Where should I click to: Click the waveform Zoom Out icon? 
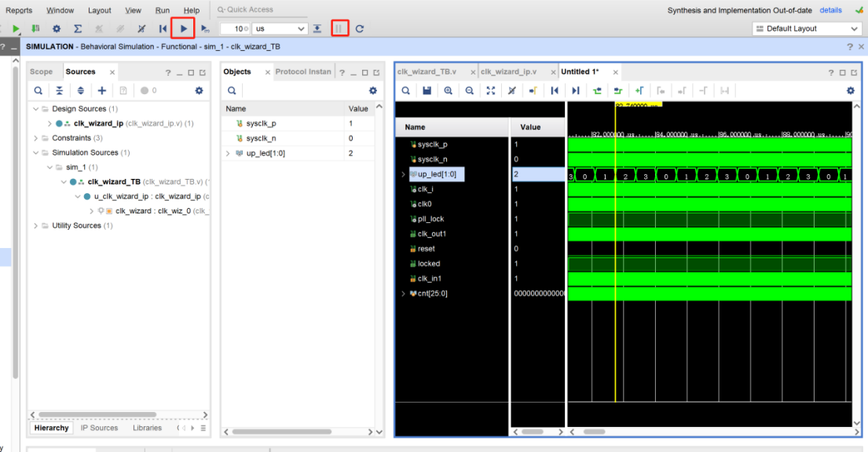coord(470,91)
